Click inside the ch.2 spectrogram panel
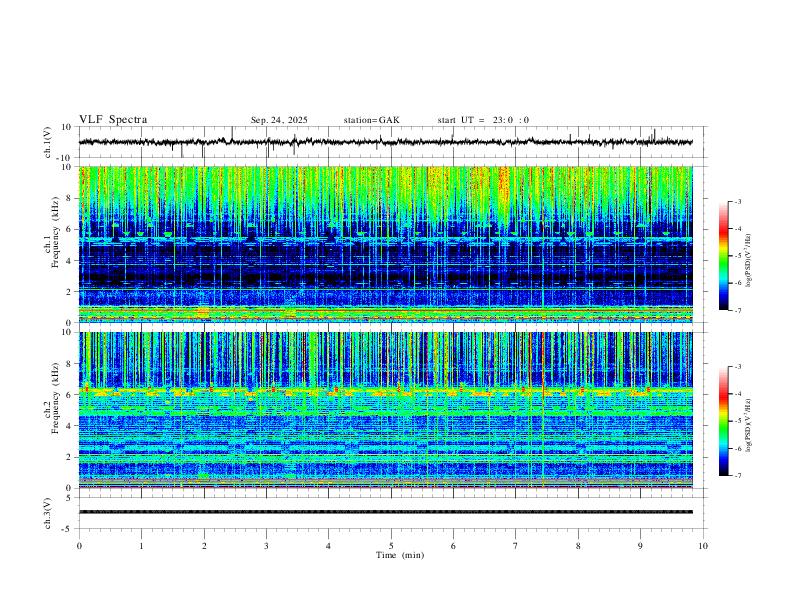This screenshot has height=612, width=792. (x=385, y=410)
